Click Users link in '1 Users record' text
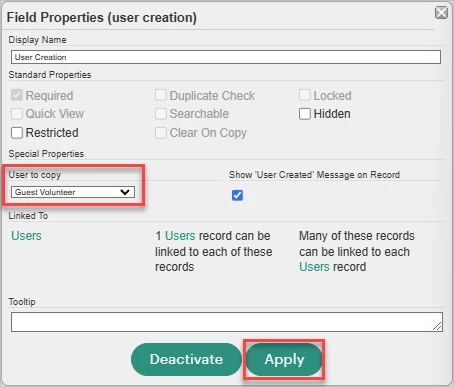 click(x=180, y=236)
